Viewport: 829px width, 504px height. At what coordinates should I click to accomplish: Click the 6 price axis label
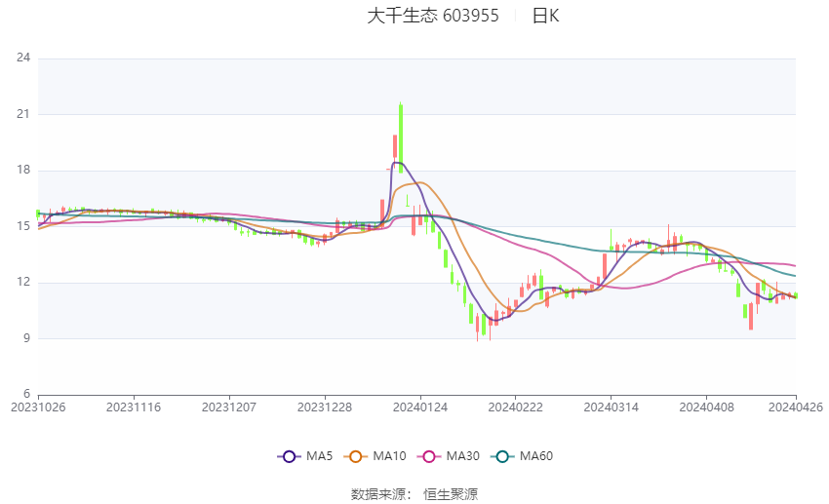coord(26,394)
